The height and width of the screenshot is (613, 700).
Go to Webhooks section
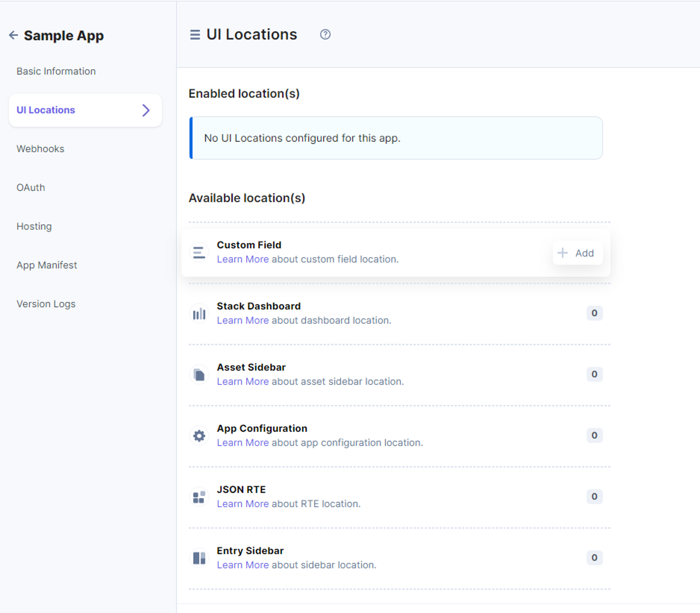point(40,149)
